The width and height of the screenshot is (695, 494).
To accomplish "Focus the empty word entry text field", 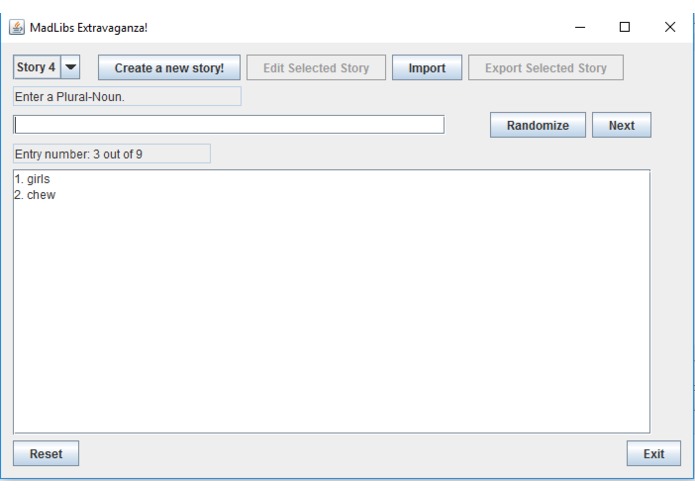I will pos(229,124).
